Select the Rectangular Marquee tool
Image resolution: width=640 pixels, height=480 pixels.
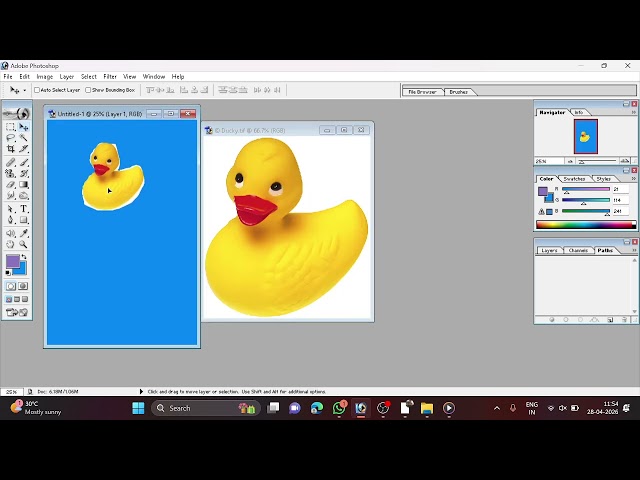coord(11,127)
